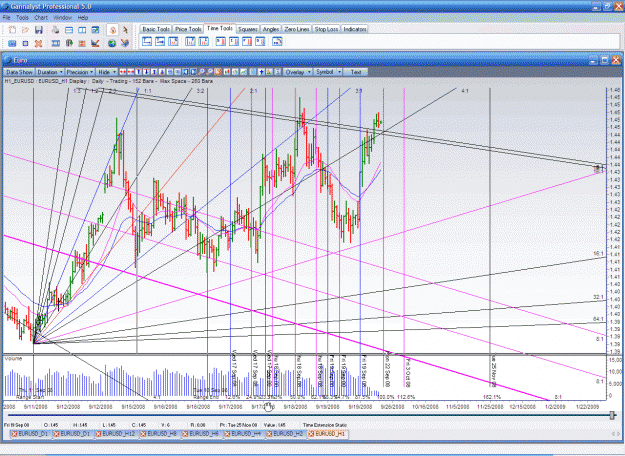The width and height of the screenshot is (625, 456).
Task: Click the Print icon in main toolbar
Action: click(55, 30)
